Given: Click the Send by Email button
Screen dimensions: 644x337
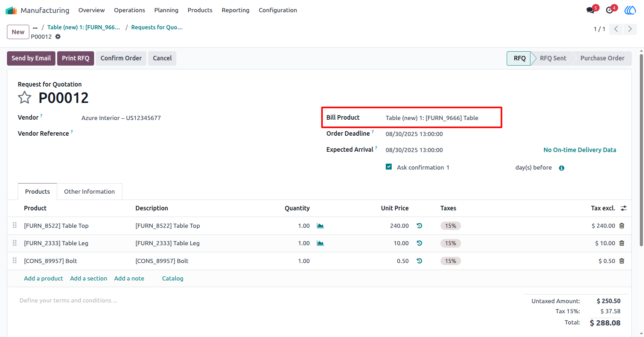Looking at the screenshot, I should pos(31,58).
